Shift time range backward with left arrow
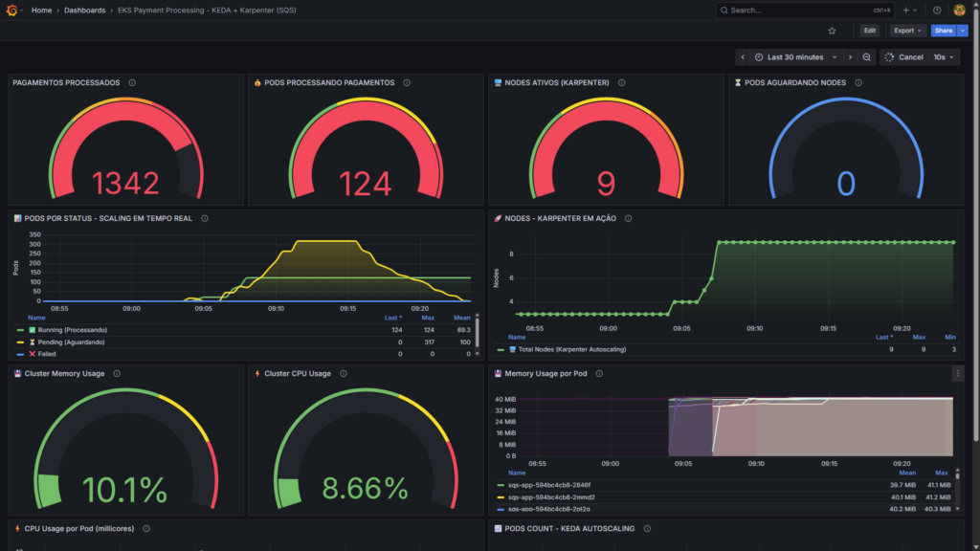 745,57
